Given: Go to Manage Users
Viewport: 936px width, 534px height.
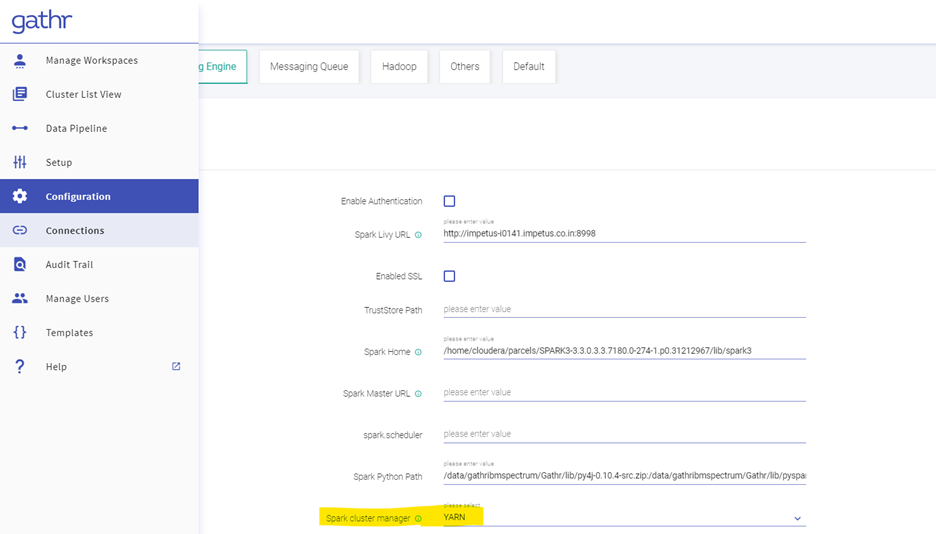Looking at the screenshot, I should coord(99,298).
